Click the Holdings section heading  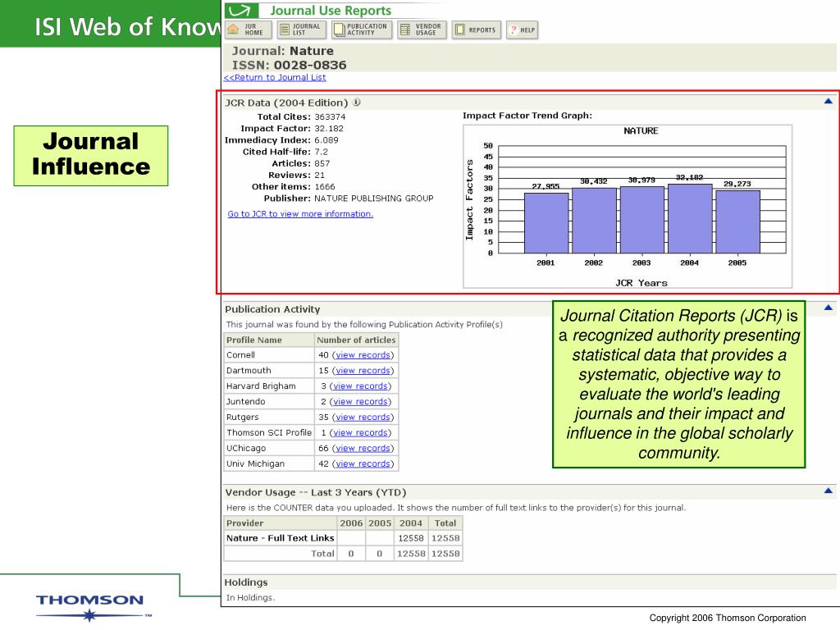[x=246, y=582]
